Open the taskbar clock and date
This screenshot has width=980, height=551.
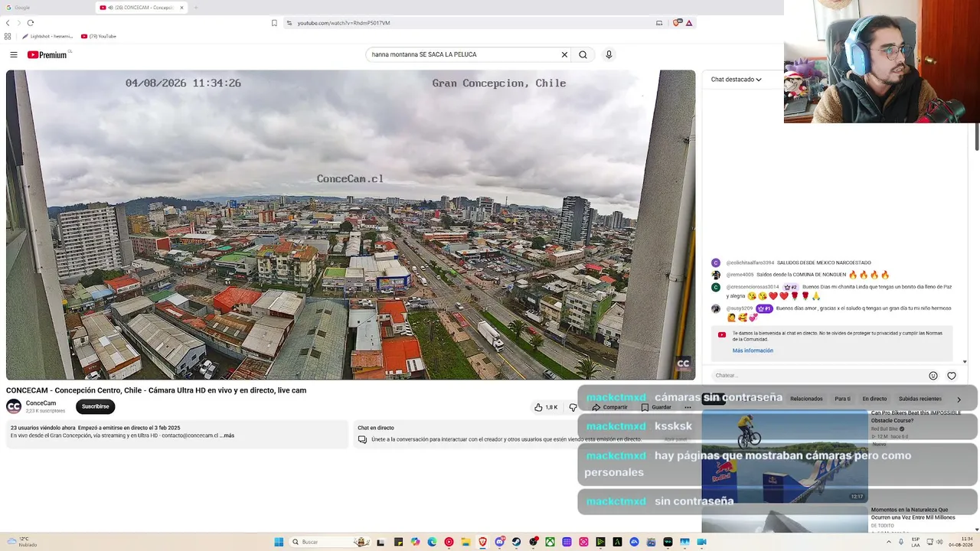(960, 542)
